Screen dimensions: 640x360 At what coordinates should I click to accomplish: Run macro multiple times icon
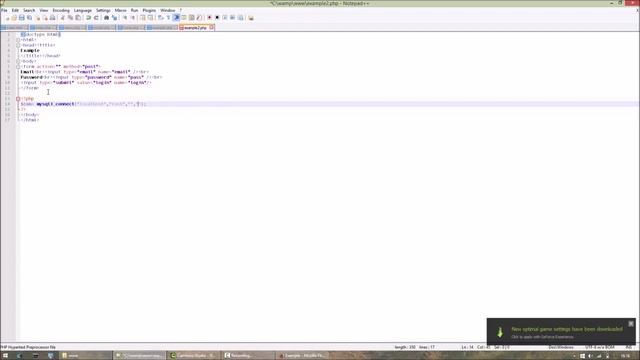point(232,18)
